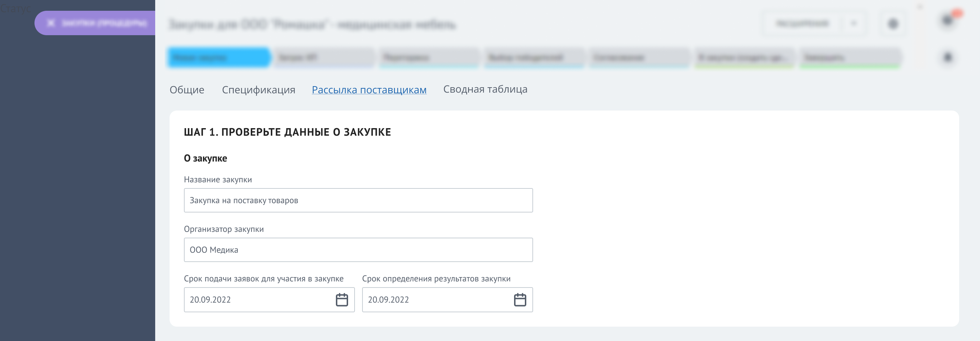Switch to the Общие tab
Viewport: 980px width, 341px height.
(x=187, y=90)
